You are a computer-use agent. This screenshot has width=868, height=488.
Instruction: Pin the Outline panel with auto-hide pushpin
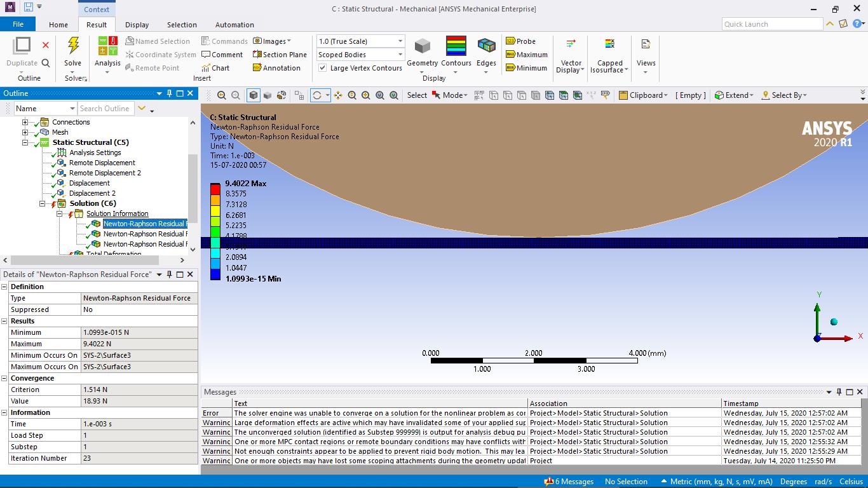[170, 93]
